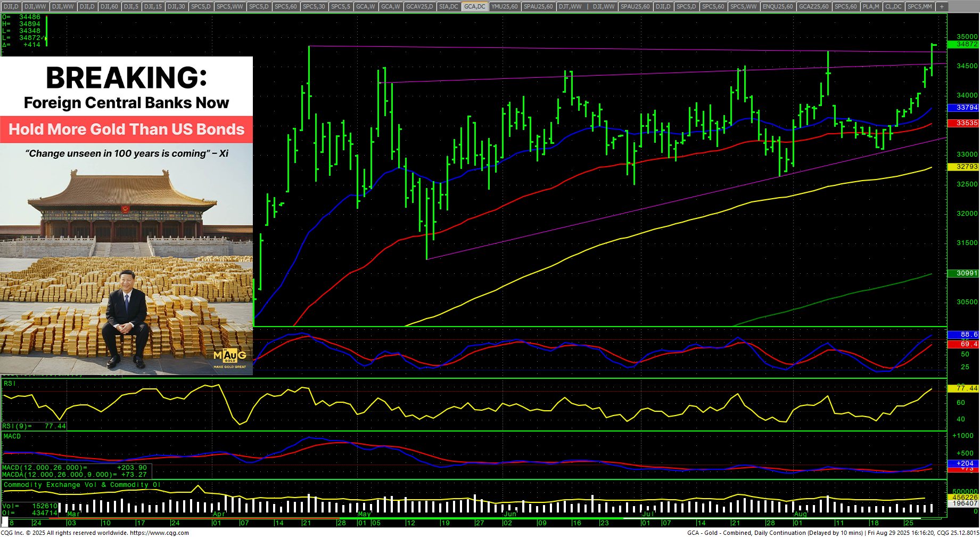The height and width of the screenshot is (537, 980).
Task: Click the MACDA +73.27 signal readout
Action: point(75,475)
